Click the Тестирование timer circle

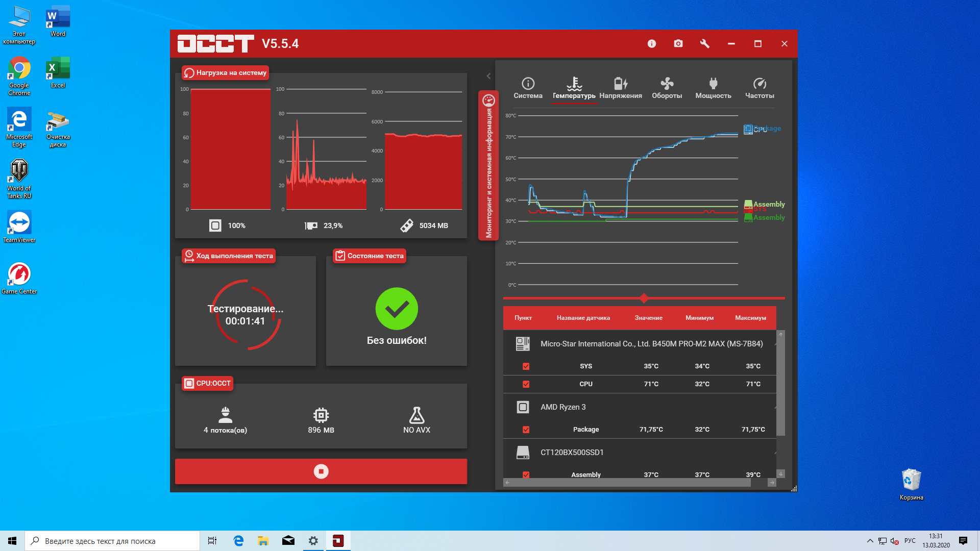(x=246, y=315)
